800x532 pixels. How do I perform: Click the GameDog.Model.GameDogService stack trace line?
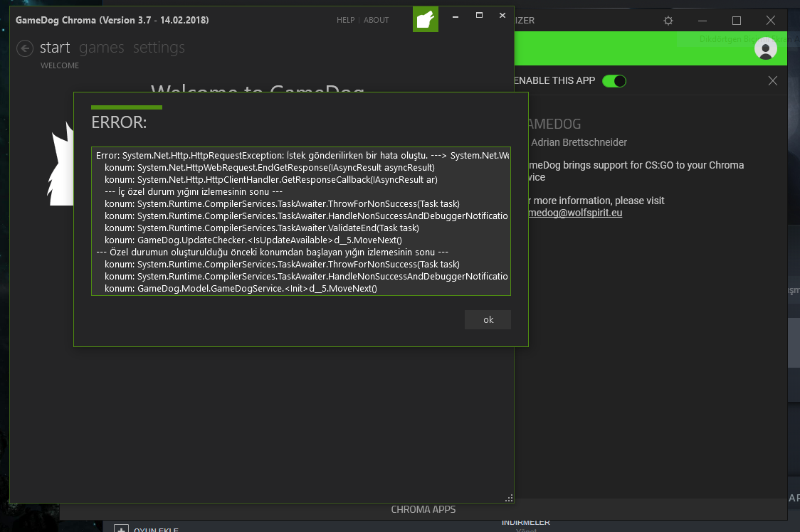pyautogui.click(x=241, y=289)
